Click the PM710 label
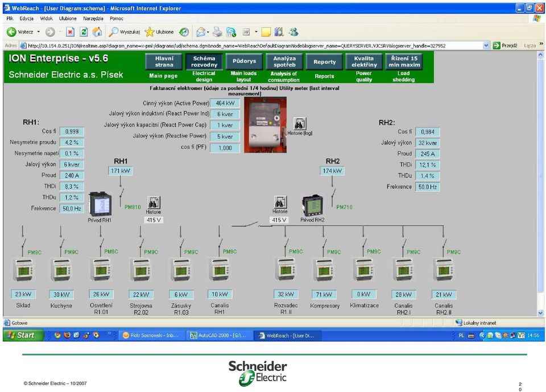546x392 pixels. tap(345, 207)
